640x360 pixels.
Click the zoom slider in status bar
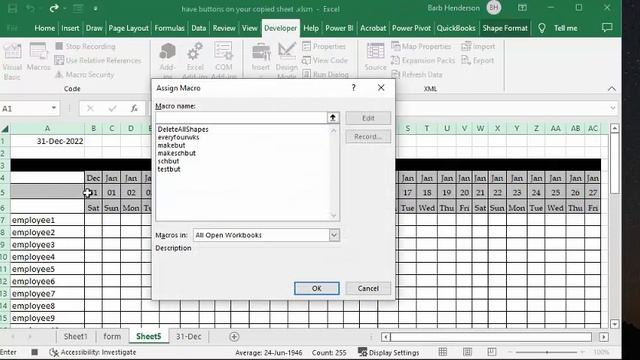[x=547, y=352]
